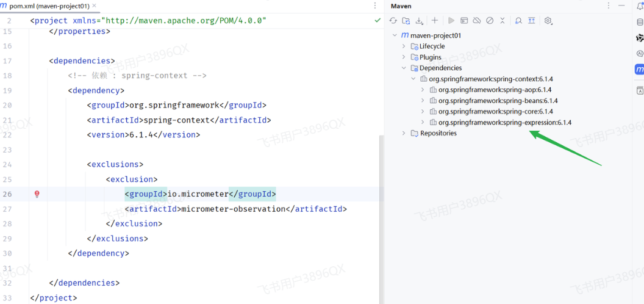Viewport: 644px width, 304px height.
Task: Click 'spring-context' artifactId text on line 21
Action: click(x=176, y=120)
